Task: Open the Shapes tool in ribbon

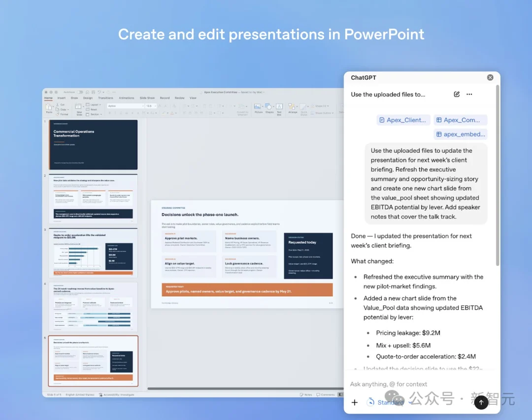Action: [x=269, y=108]
